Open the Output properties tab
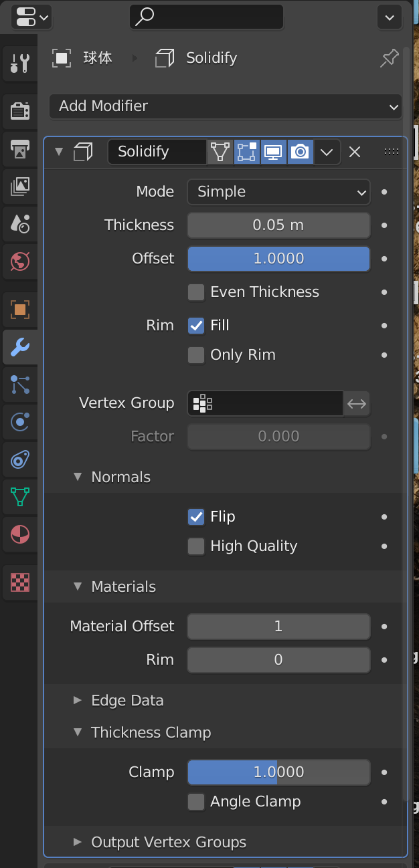Viewport: 419px width, 868px height. point(20,148)
